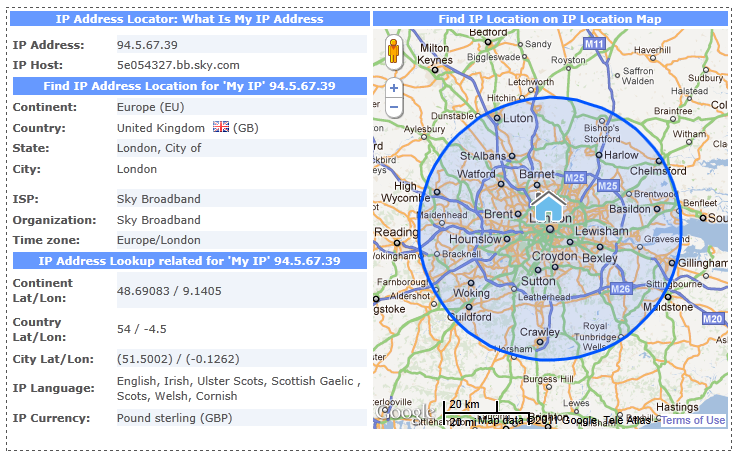Click the United Kingdom flag icon
This screenshot has height=457, width=739.
pos(221,128)
